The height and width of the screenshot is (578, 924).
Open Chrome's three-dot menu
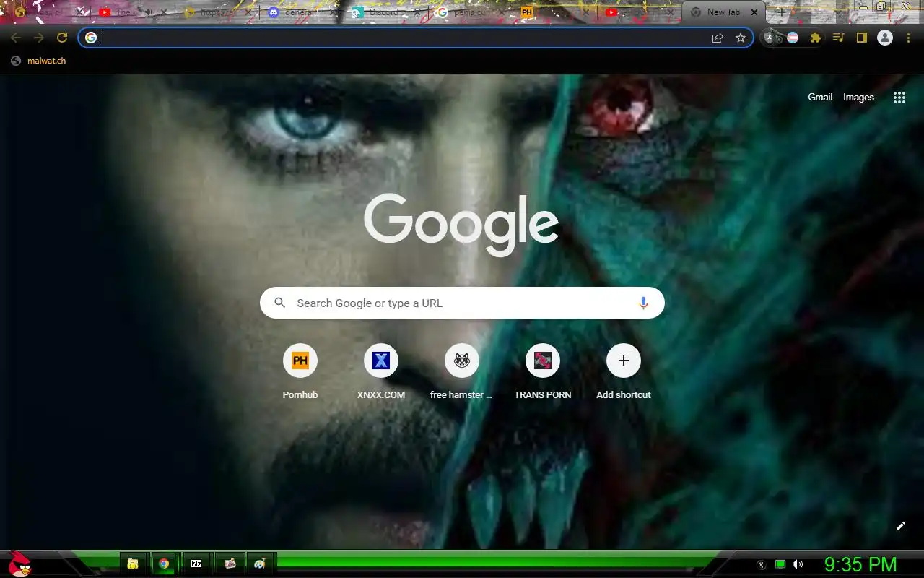point(908,38)
